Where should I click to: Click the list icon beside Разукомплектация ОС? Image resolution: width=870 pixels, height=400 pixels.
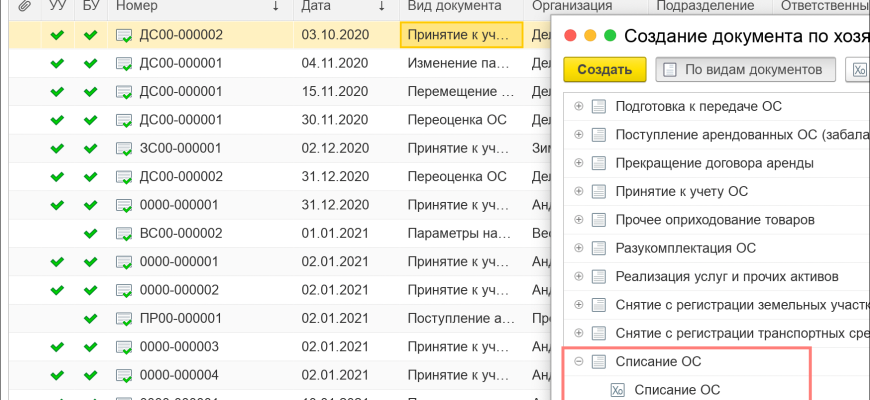point(600,248)
